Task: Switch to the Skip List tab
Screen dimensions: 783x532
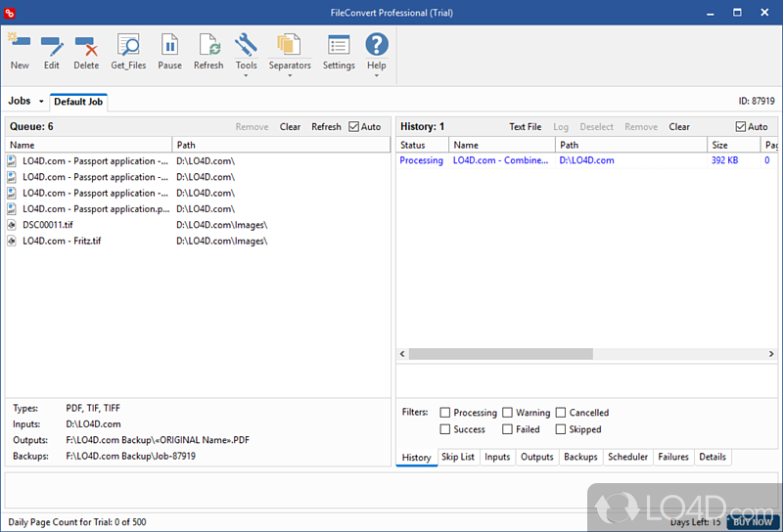Action: pyautogui.click(x=457, y=457)
